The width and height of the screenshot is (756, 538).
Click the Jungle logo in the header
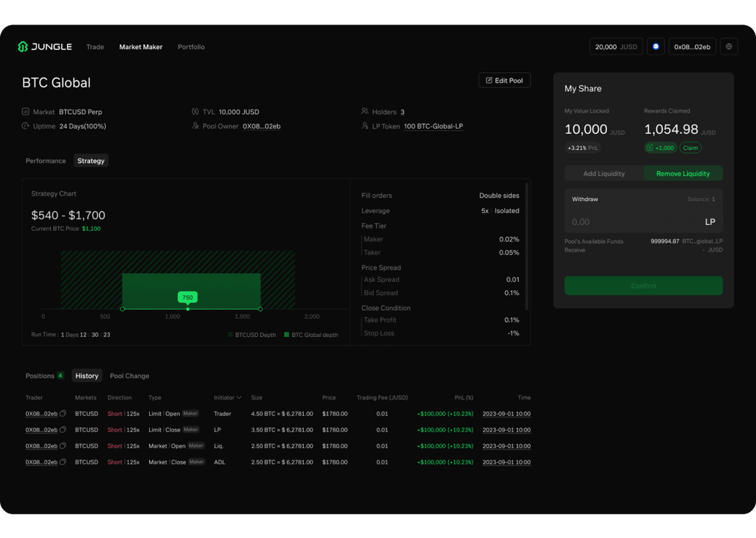(x=45, y=47)
